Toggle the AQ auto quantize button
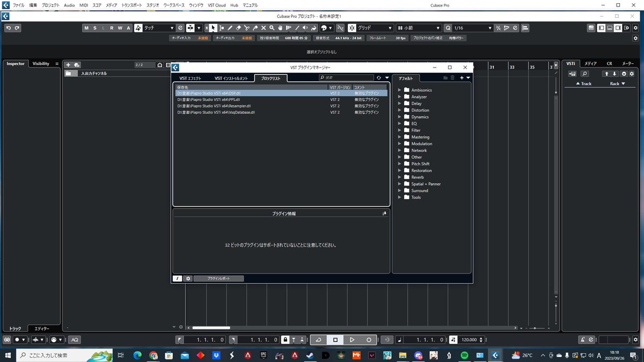 pyautogui.click(x=75, y=339)
